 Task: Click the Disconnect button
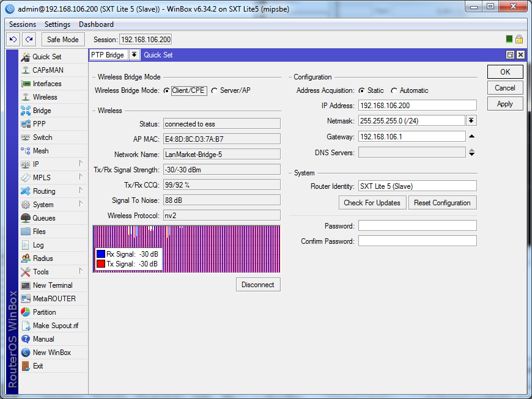point(258,285)
